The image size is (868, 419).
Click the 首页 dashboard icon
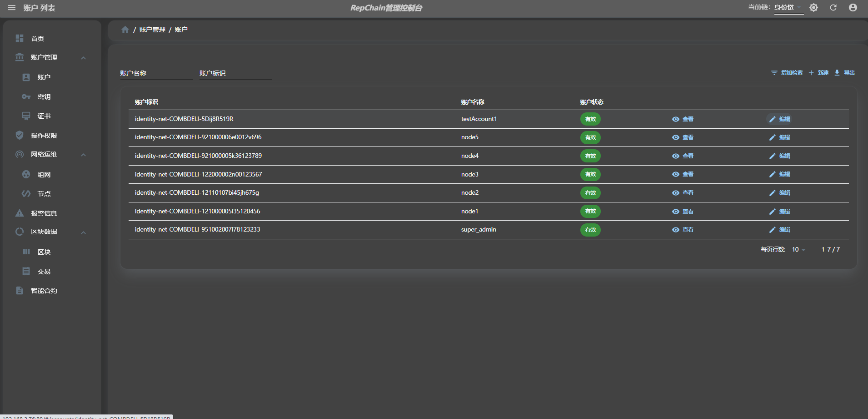tap(20, 38)
